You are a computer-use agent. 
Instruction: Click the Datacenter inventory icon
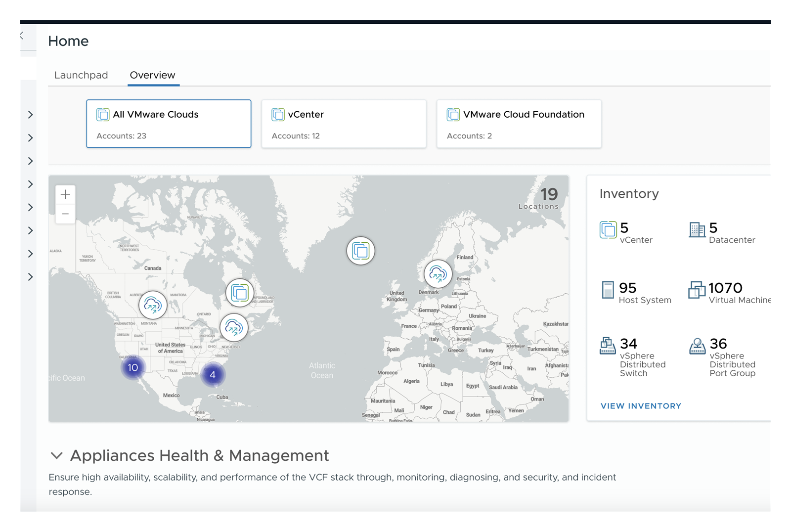coord(697,230)
